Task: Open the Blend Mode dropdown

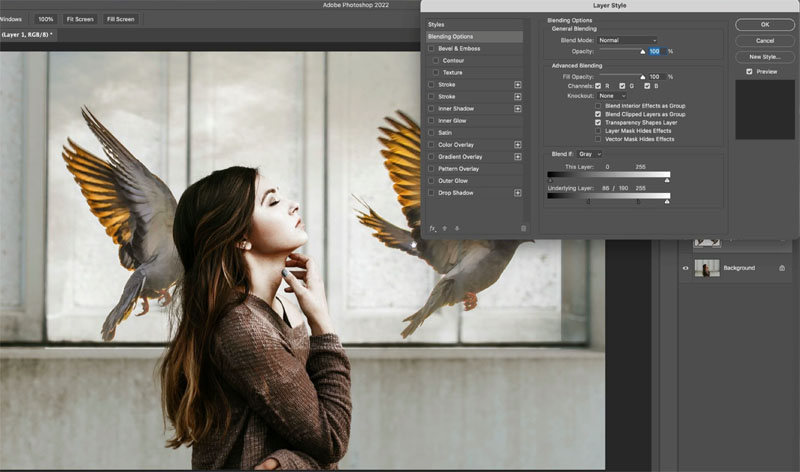Action: pyautogui.click(x=627, y=41)
